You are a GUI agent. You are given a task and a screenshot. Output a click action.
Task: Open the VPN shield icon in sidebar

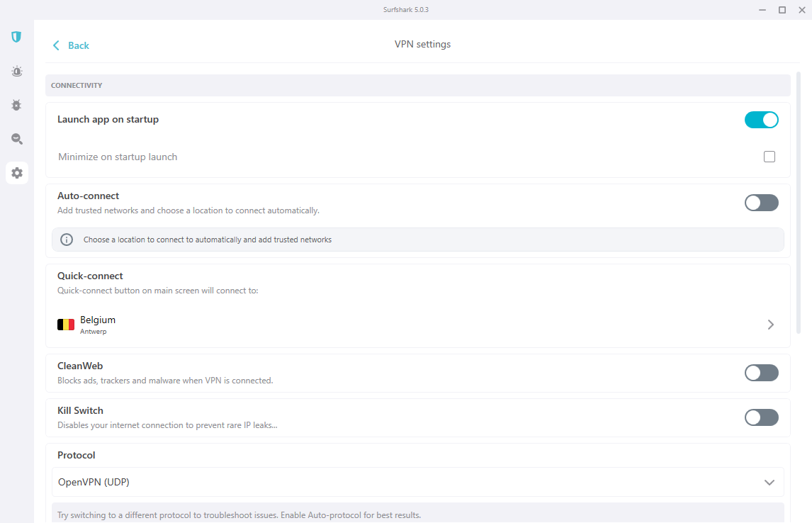click(16, 37)
